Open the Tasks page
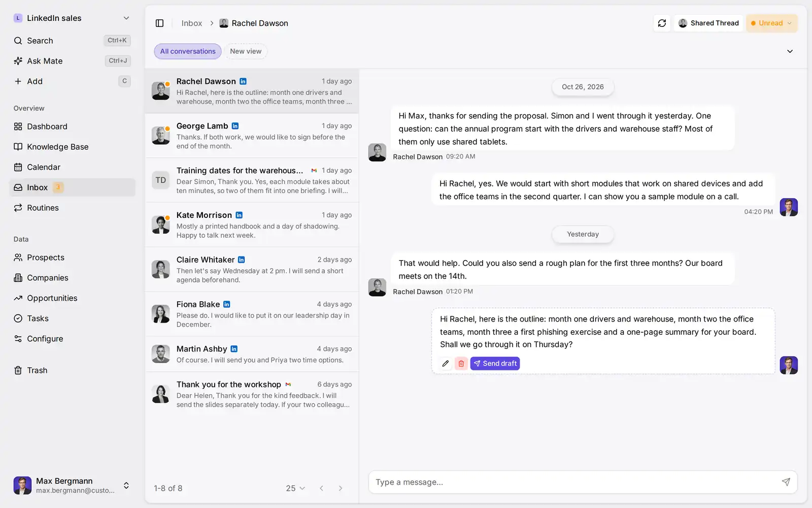 tap(72, 319)
